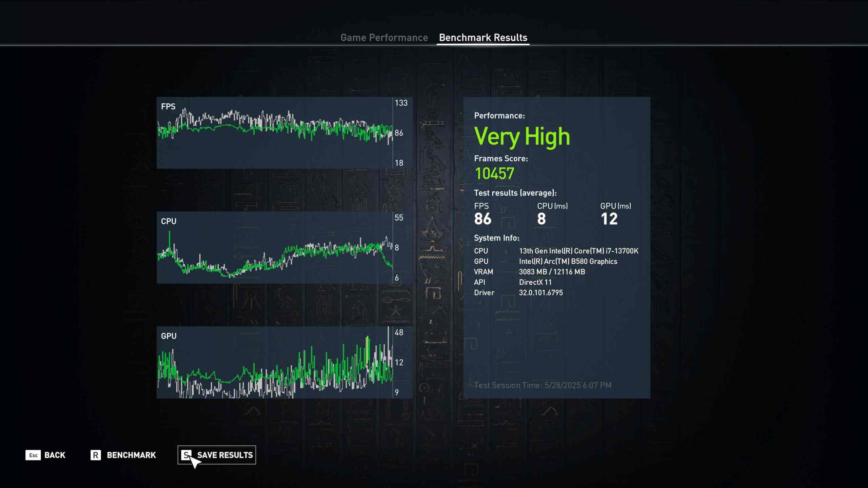The height and width of the screenshot is (488, 868).
Task: Click the Very High performance rating
Action: click(x=522, y=137)
